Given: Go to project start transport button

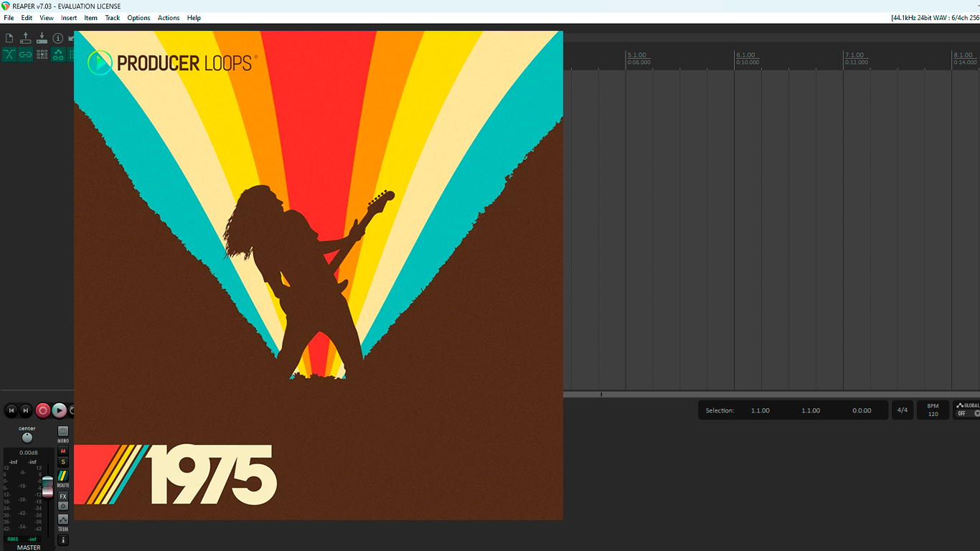Looking at the screenshot, I should [11, 410].
